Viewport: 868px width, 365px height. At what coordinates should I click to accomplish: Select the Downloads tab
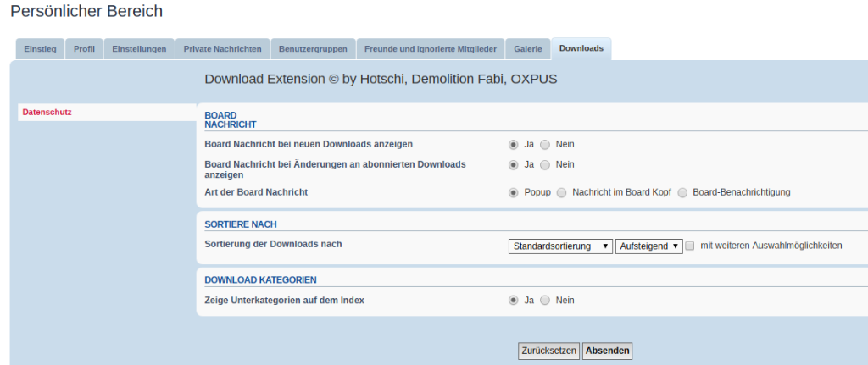point(581,49)
